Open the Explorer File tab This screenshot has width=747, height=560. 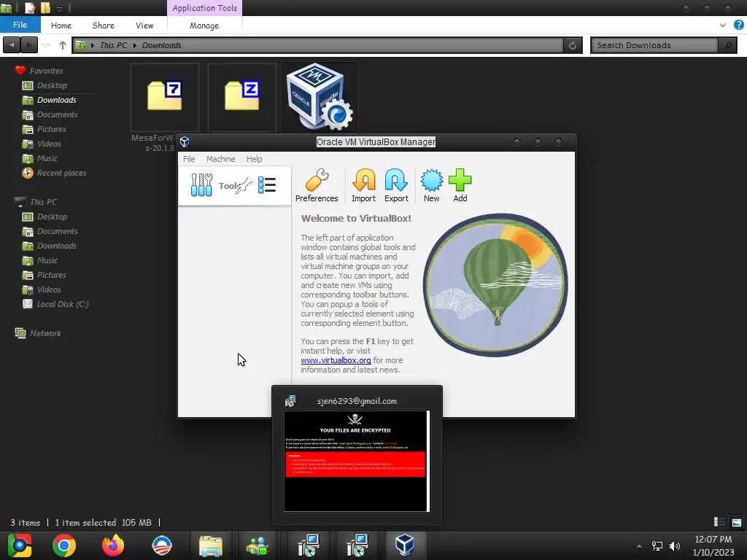[20, 25]
